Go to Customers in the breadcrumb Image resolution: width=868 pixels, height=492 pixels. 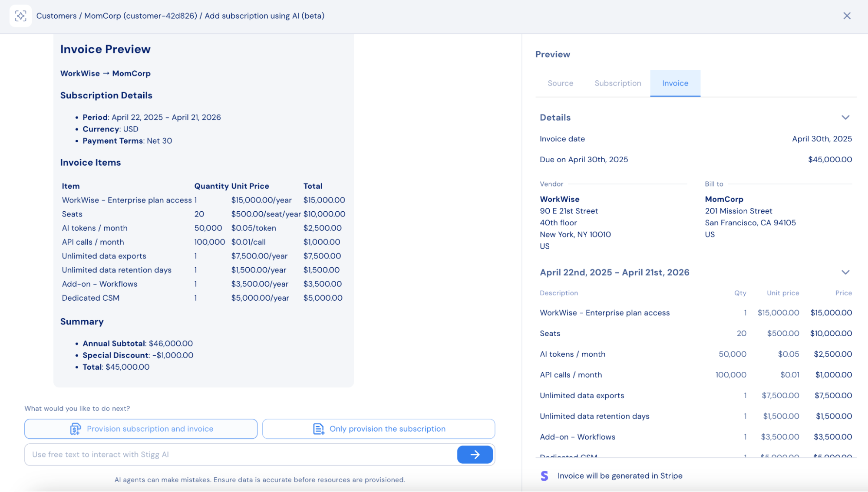coord(56,16)
